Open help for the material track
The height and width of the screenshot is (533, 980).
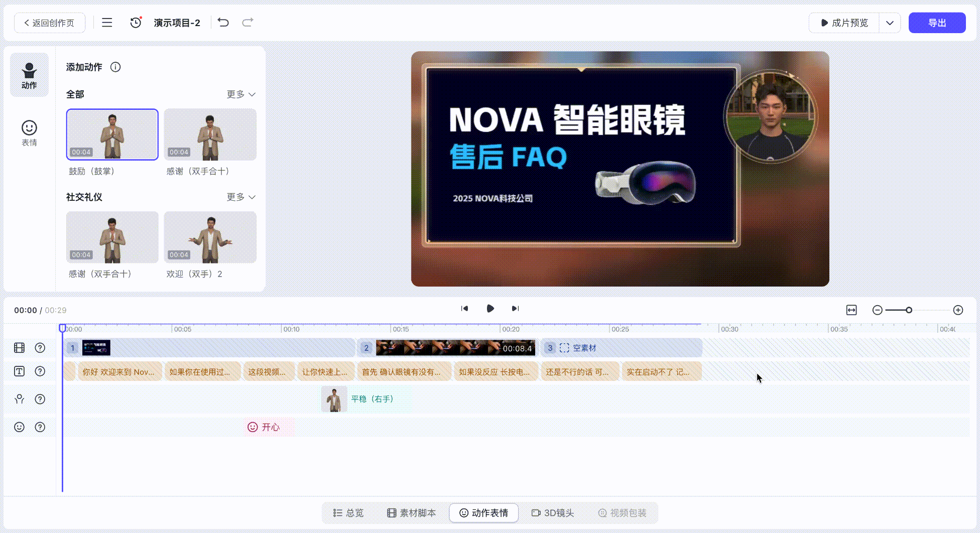(x=40, y=348)
